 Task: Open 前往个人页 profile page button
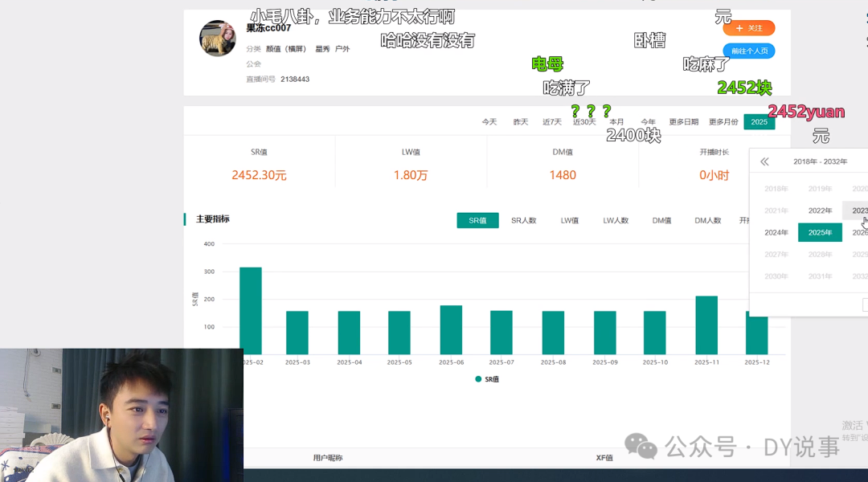coord(749,51)
